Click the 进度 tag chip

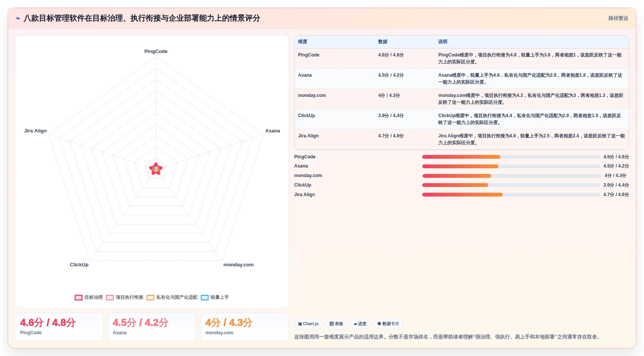(360, 324)
